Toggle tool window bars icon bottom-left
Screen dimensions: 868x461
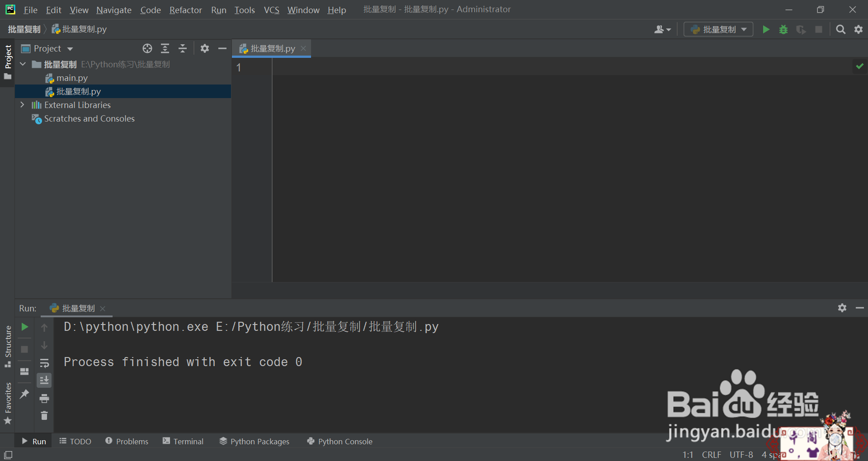(8, 455)
